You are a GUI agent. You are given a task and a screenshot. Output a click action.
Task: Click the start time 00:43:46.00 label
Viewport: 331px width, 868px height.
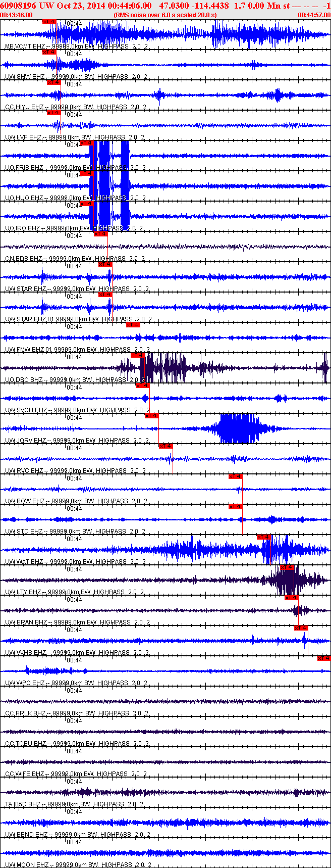click(x=17, y=15)
